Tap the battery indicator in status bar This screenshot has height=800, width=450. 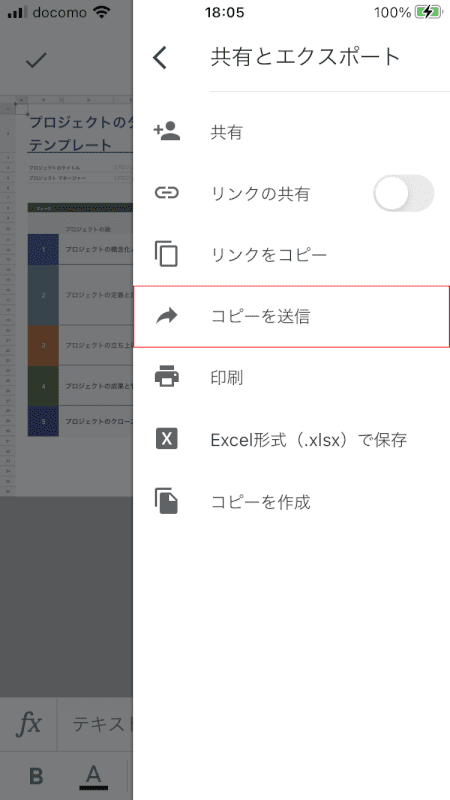click(x=428, y=12)
